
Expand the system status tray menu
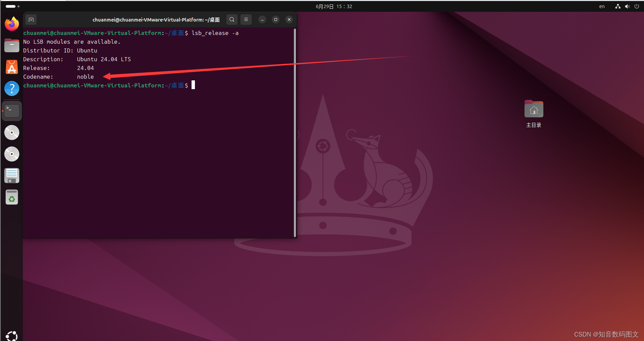click(x=627, y=6)
